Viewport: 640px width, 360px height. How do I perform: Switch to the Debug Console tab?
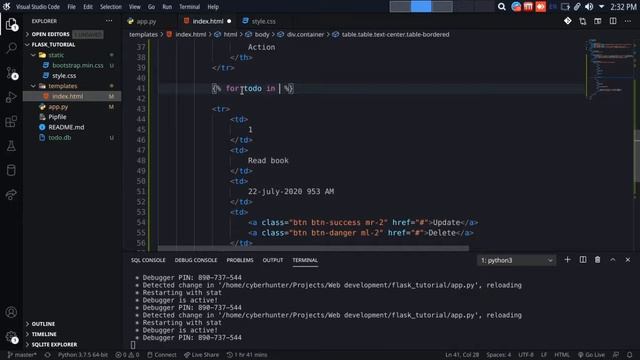196,260
